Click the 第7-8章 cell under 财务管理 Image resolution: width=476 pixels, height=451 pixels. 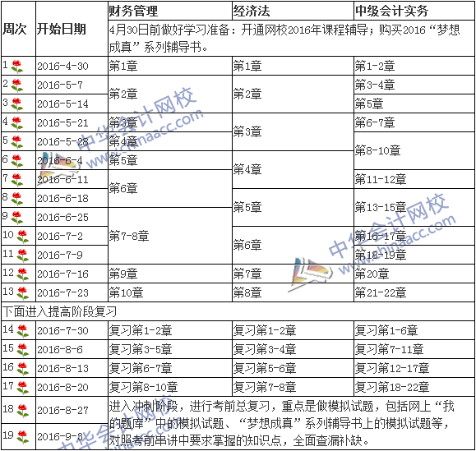coord(170,236)
